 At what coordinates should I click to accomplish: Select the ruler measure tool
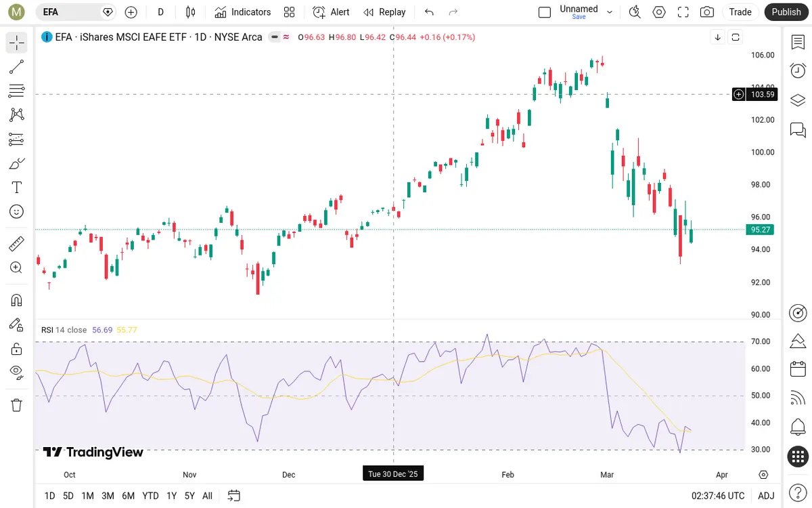pos(17,243)
